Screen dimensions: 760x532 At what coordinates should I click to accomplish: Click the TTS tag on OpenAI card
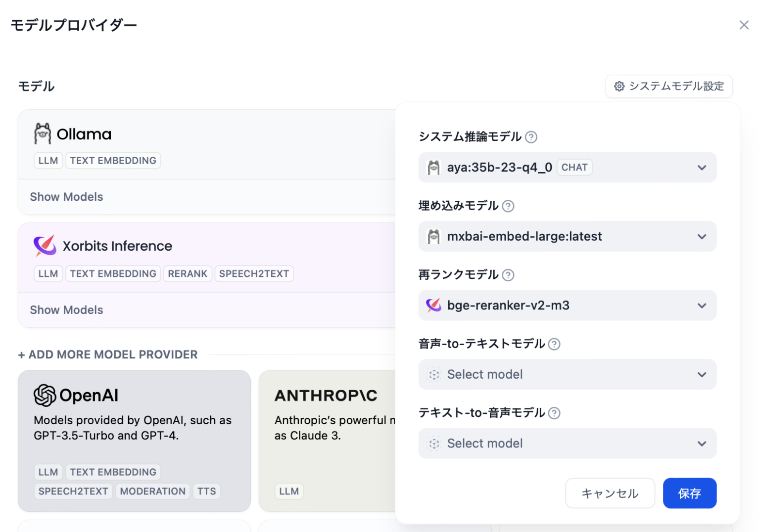tap(206, 491)
